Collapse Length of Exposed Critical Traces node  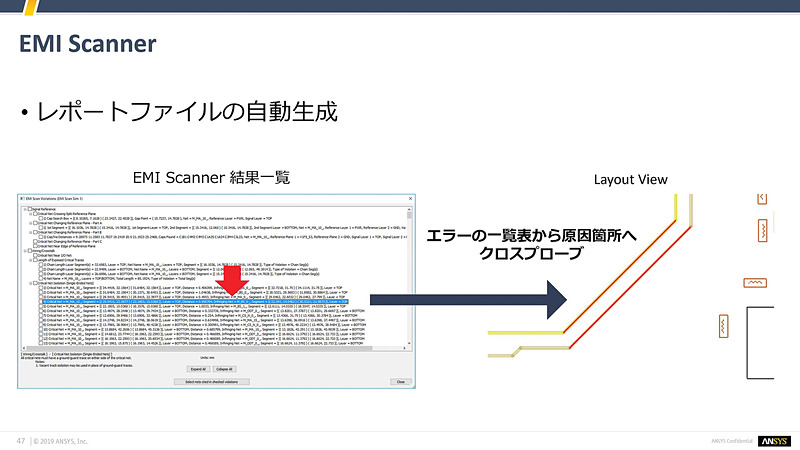(x=31, y=260)
